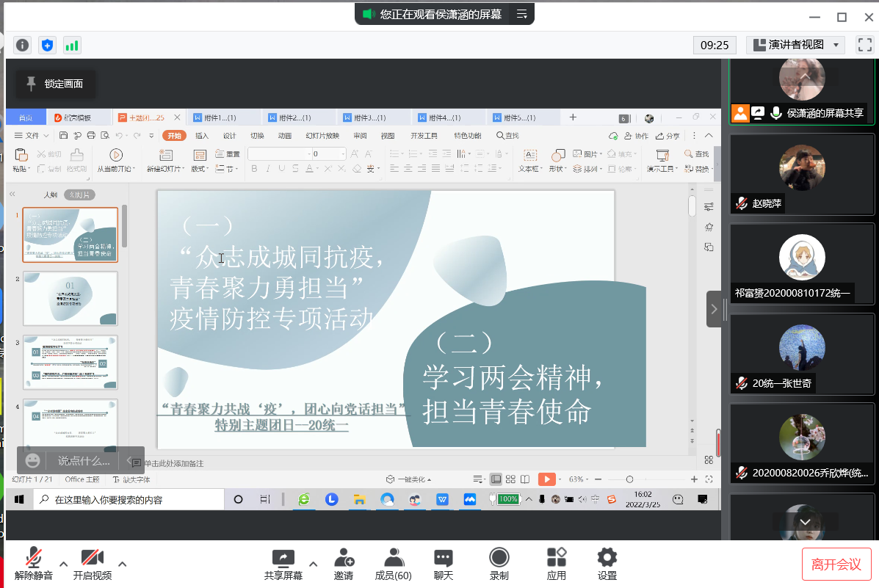Enter full screen mode icon
This screenshot has height=588, width=879.
[864, 45]
